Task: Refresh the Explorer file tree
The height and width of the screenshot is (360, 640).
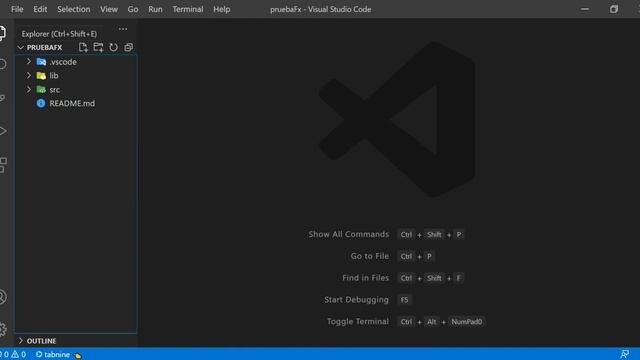Action: pyautogui.click(x=113, y=47)
